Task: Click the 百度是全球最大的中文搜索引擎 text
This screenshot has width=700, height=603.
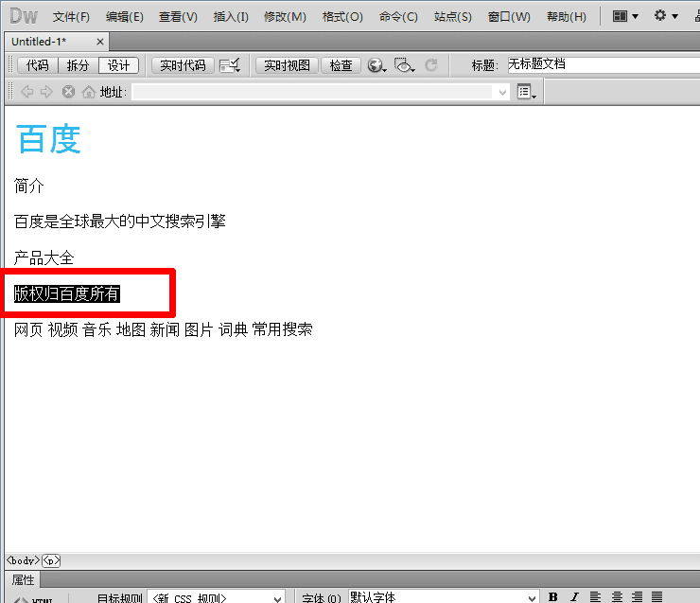Action: tap(119, 222)
